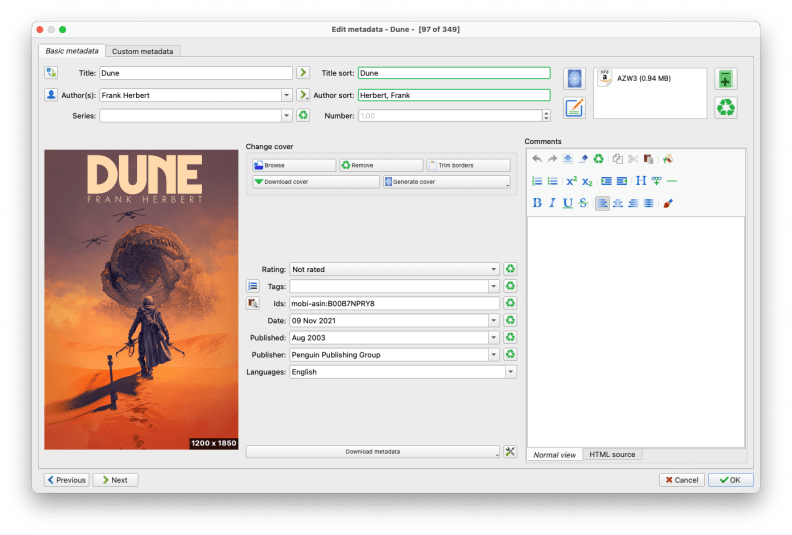Click the Download cover button
This screenshot has height=535, width=792.
click(316, 182)
